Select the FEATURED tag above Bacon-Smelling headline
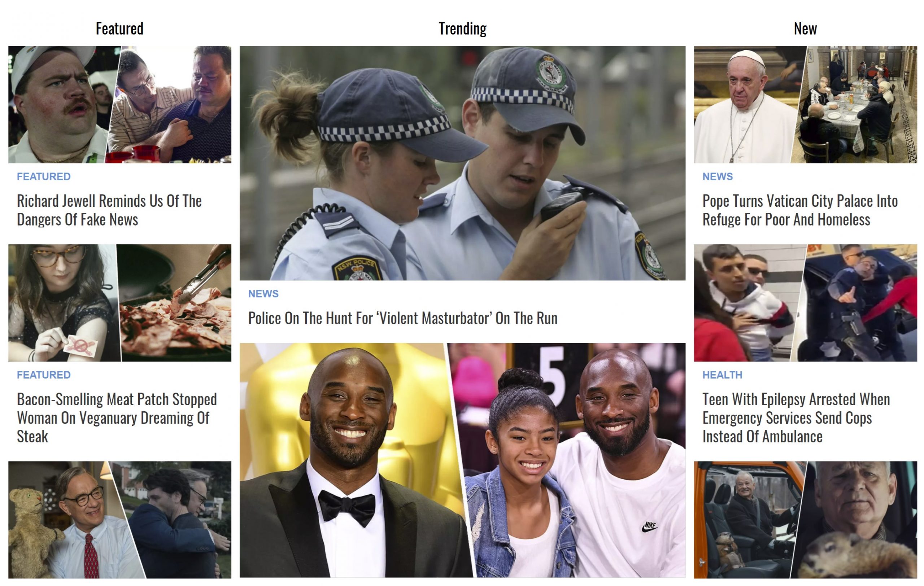The height and width of the screenshot is (586, 924). (x=44, y=375)
